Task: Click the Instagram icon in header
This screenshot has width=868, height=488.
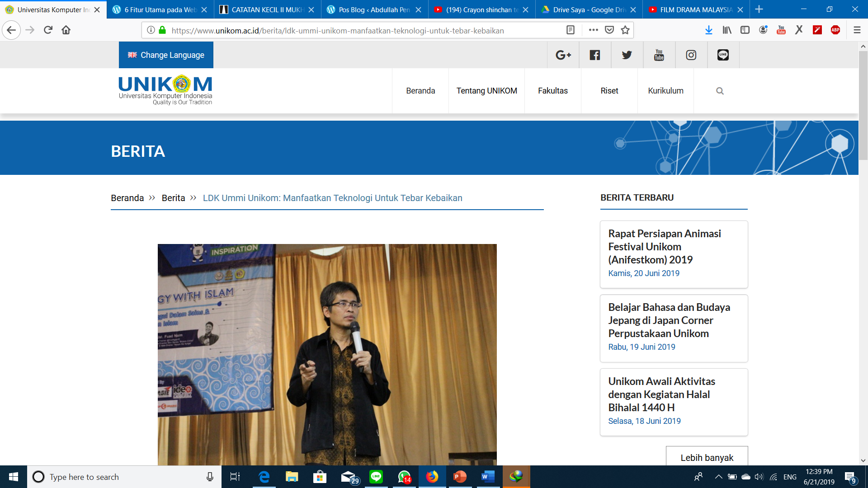Action: pyautogui.click(x=691, y=55)
